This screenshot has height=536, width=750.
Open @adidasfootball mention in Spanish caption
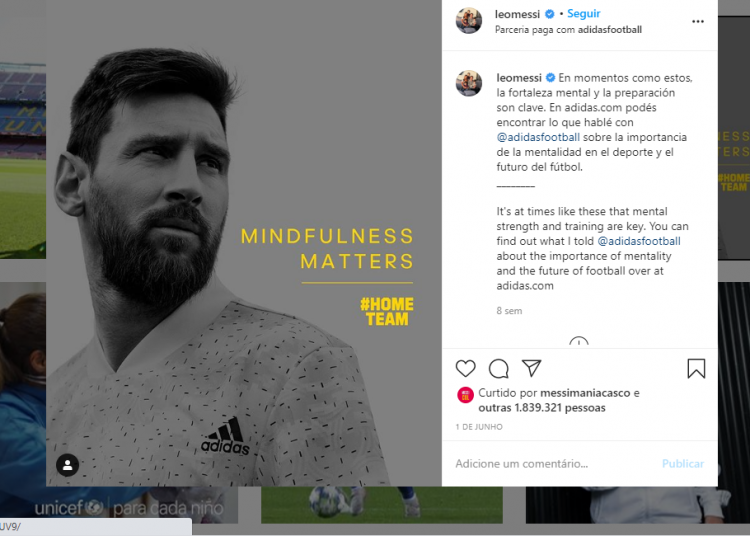tap(538, 137)
